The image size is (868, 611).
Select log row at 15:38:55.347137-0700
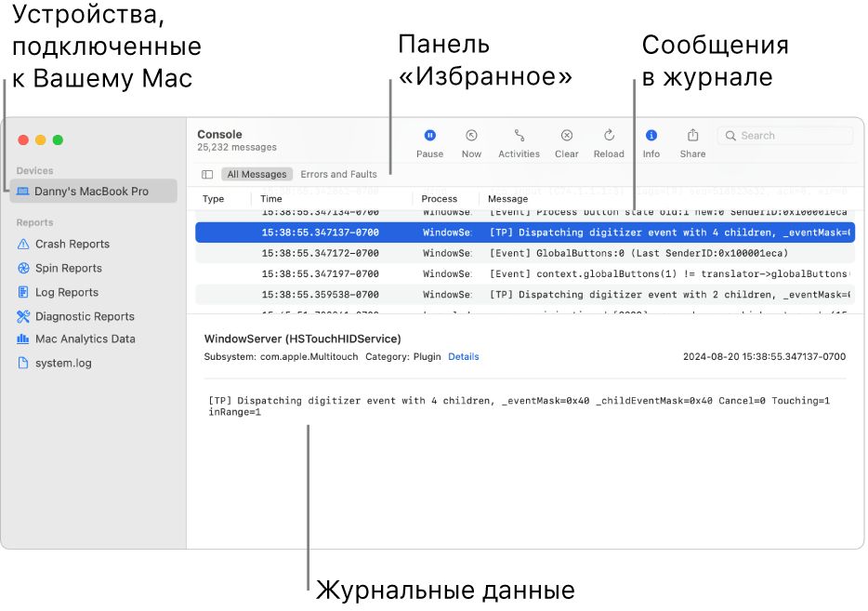[525, 232]
